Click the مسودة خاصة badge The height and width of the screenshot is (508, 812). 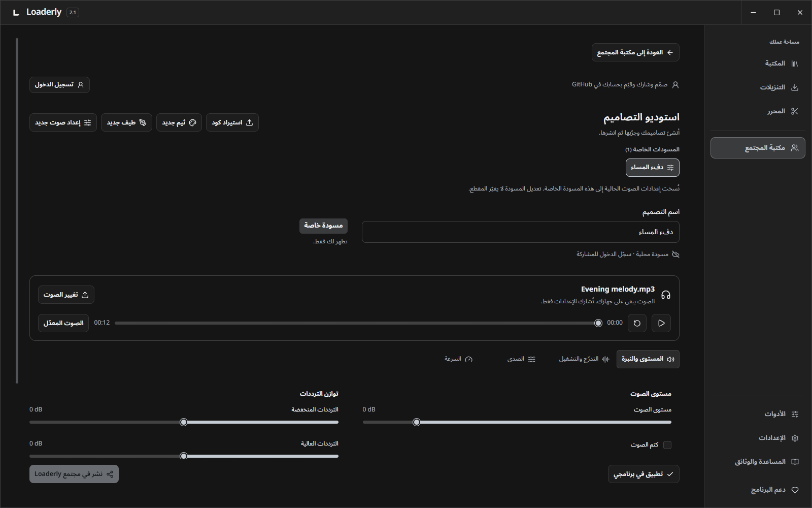[323, 226]
